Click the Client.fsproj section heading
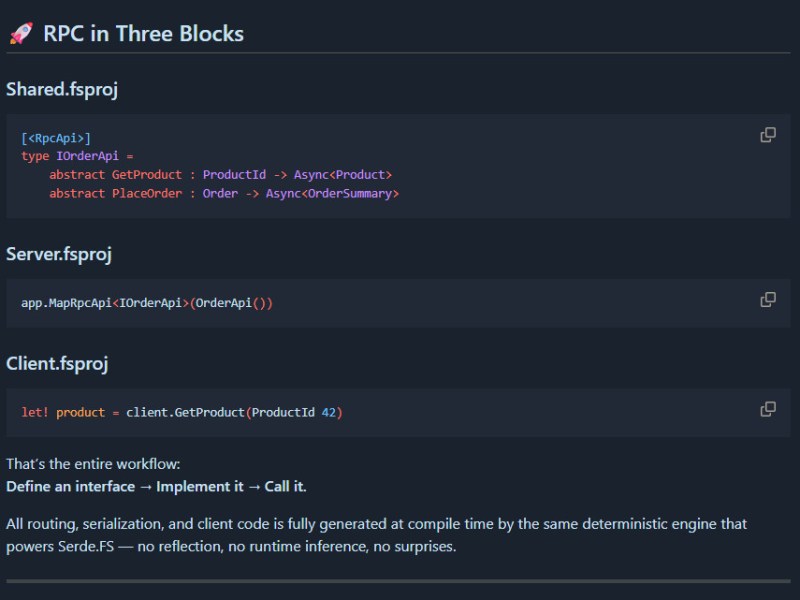 click(58, 363)
